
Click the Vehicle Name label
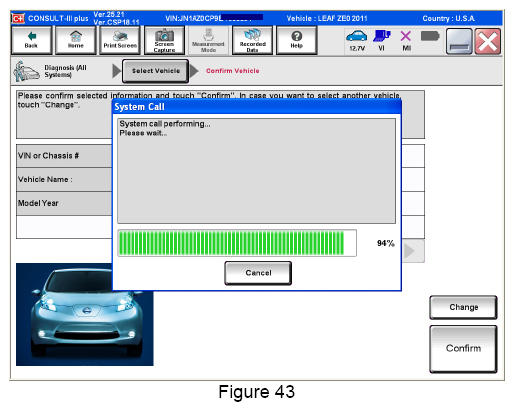(x=45, y=179)
